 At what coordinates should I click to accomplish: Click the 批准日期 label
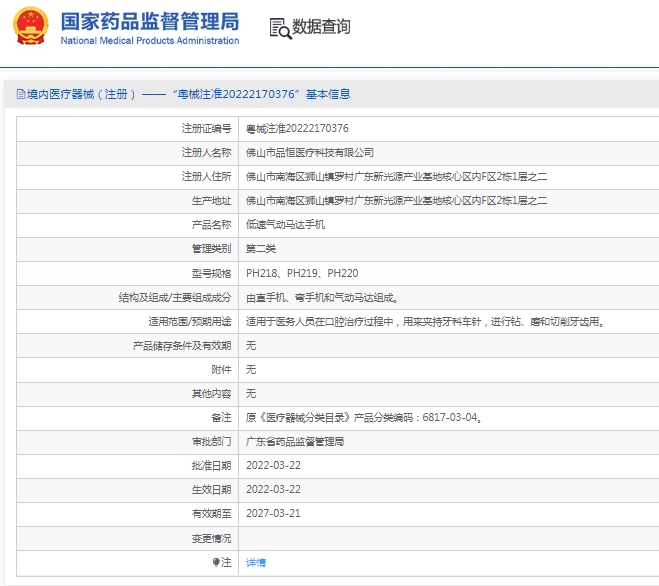pos(211,466)
